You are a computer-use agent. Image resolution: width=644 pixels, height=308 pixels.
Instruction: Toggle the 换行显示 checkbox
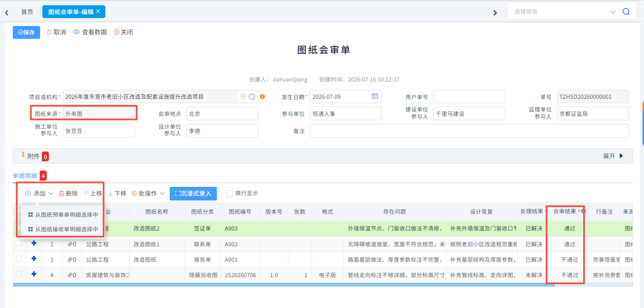tap(230, 193)
